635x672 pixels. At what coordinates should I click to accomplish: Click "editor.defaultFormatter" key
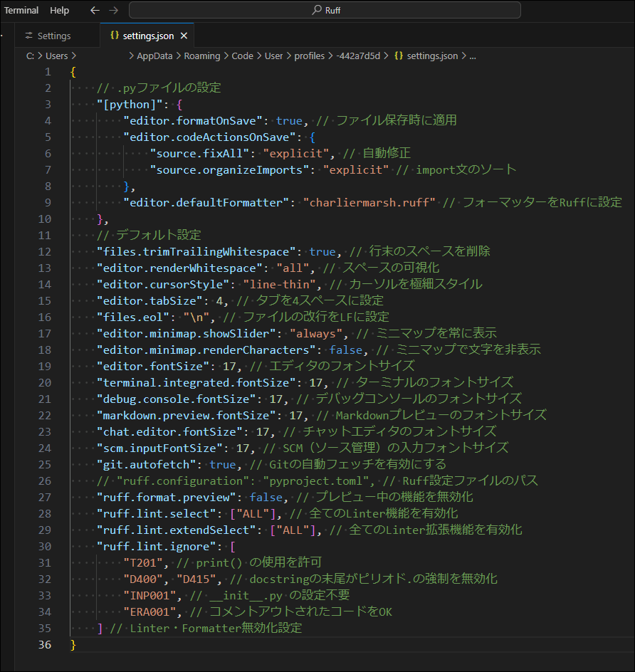pyautogui.click(x=206, y=203)
